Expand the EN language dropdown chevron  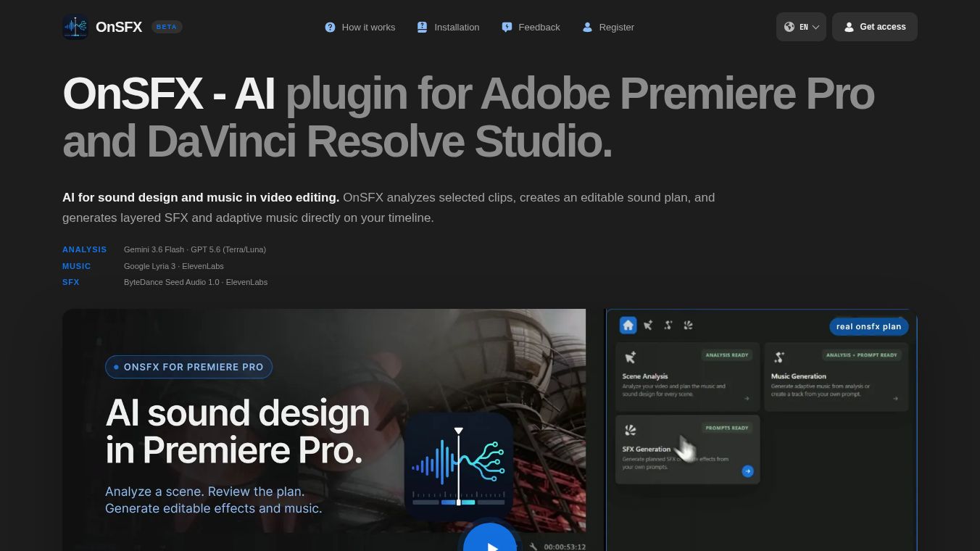(815, 27)
